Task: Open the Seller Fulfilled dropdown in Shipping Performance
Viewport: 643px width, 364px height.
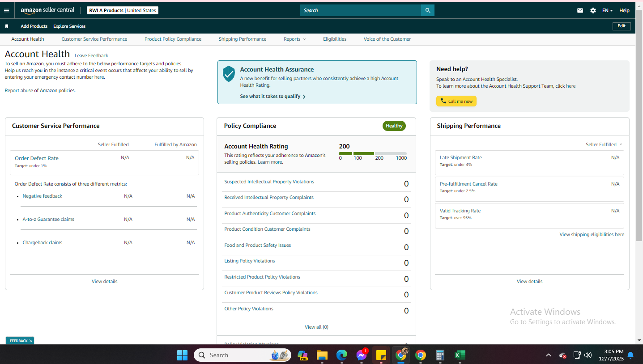Action: pos(604,144)
